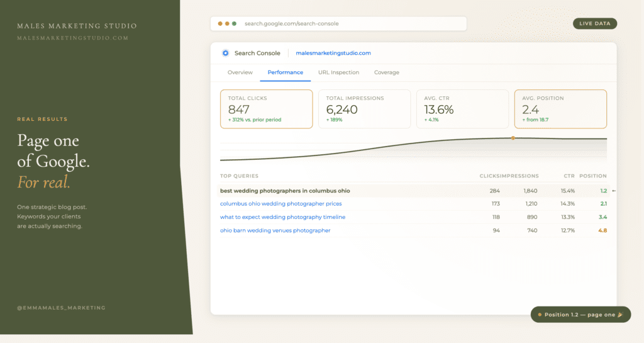Open query columbus ohio wedding photographer prices
The height and width of the screenshot is (343, 644).
pos(280,204)
